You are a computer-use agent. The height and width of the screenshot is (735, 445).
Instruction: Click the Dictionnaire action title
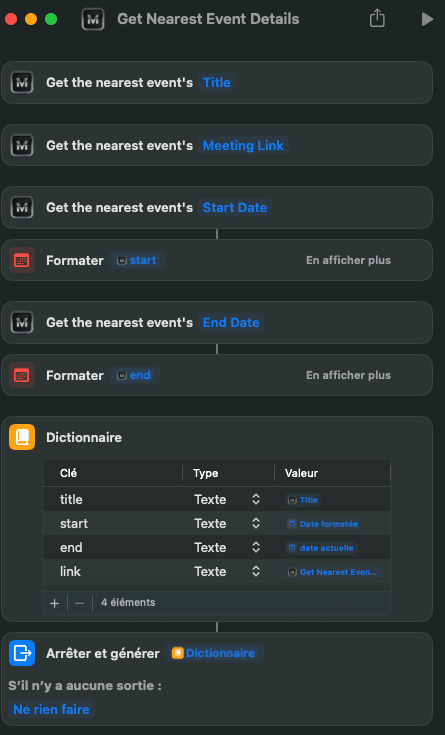point(84,437)
